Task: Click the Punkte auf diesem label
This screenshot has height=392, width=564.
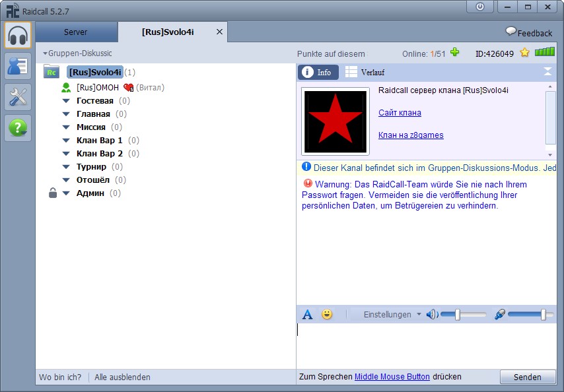Action: coord(331,54)
